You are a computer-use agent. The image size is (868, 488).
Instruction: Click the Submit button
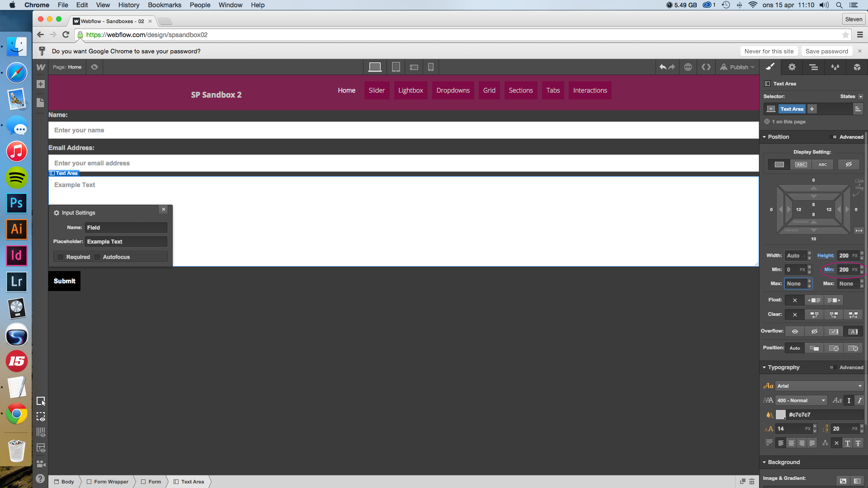point(64,281)
